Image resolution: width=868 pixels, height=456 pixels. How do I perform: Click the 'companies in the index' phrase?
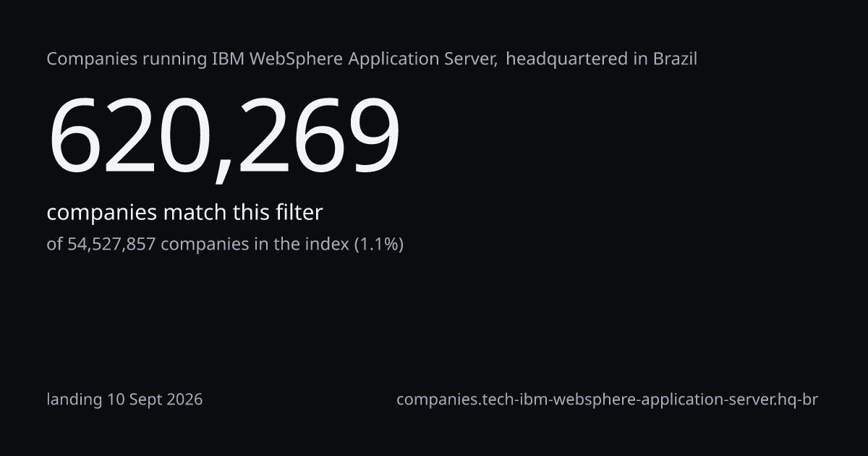pyautogui.click(x=255, y=245)
